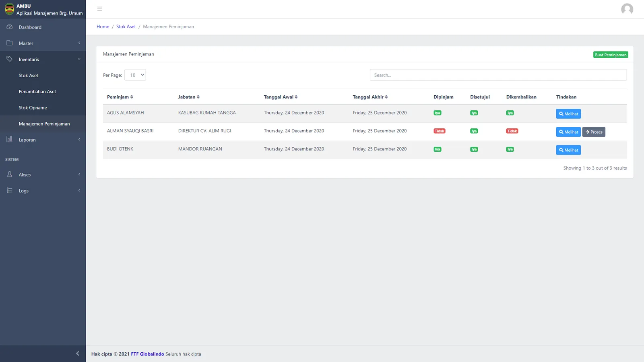Screen dimensions: 644x362
Task: Sort by Tanggal Akhir column arrows
Action: (x=386, y=97)
